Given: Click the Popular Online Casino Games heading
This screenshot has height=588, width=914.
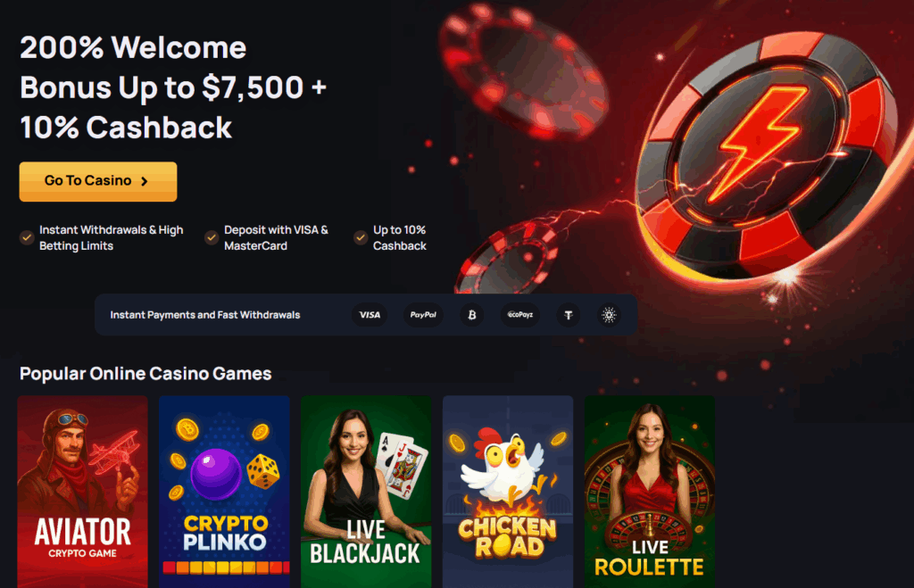Looking at the screenshot, I should [x=145, y=374].
